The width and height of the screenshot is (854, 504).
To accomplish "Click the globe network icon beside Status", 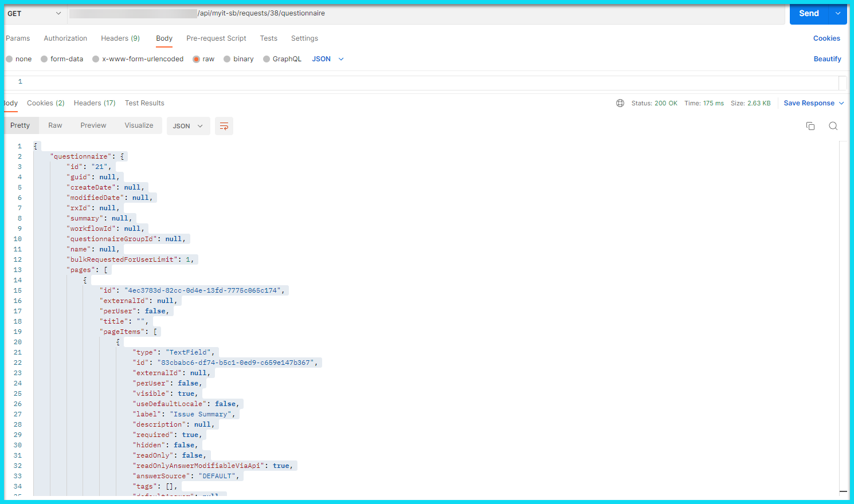I will coord(620,103).
